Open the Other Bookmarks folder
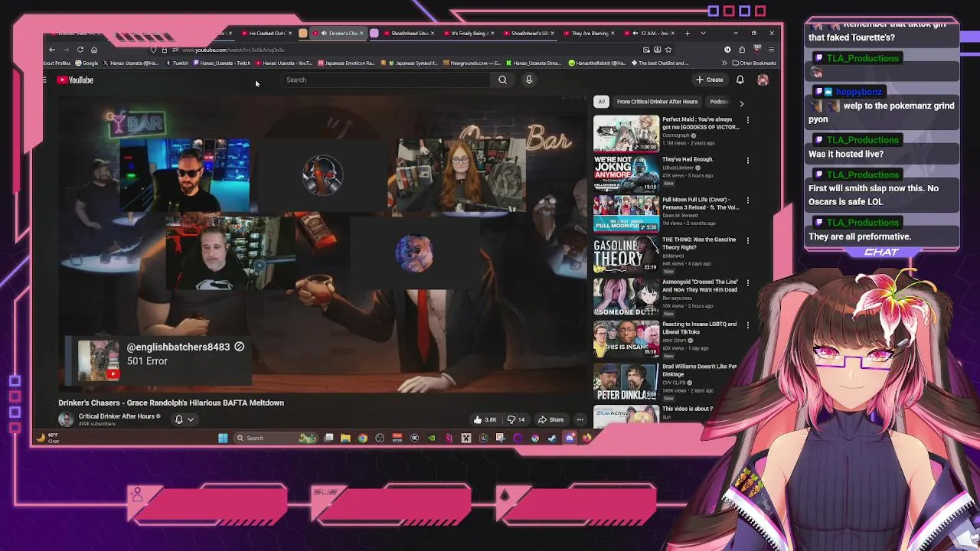Image resolution: width=980 pixels, height=551 pixels. 755,63
